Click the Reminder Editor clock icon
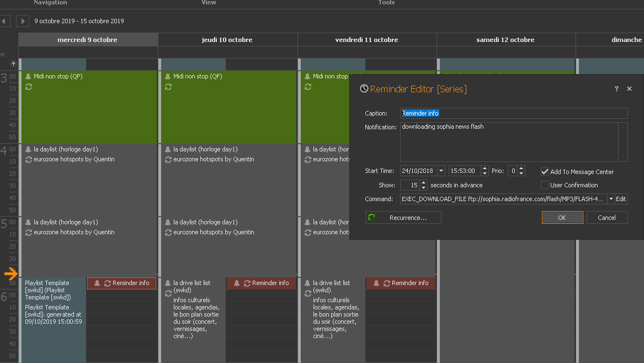 click(364, 89)
